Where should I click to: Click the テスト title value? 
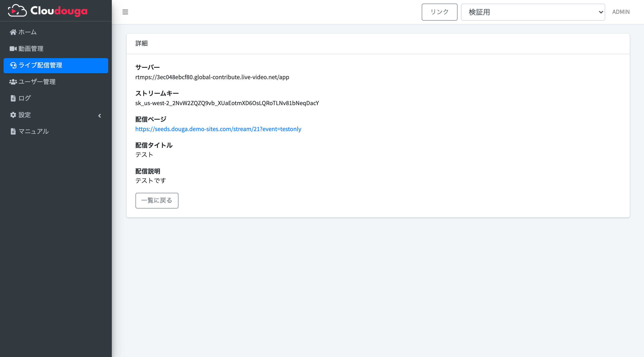pyautogui.click(x=144, y=155)
